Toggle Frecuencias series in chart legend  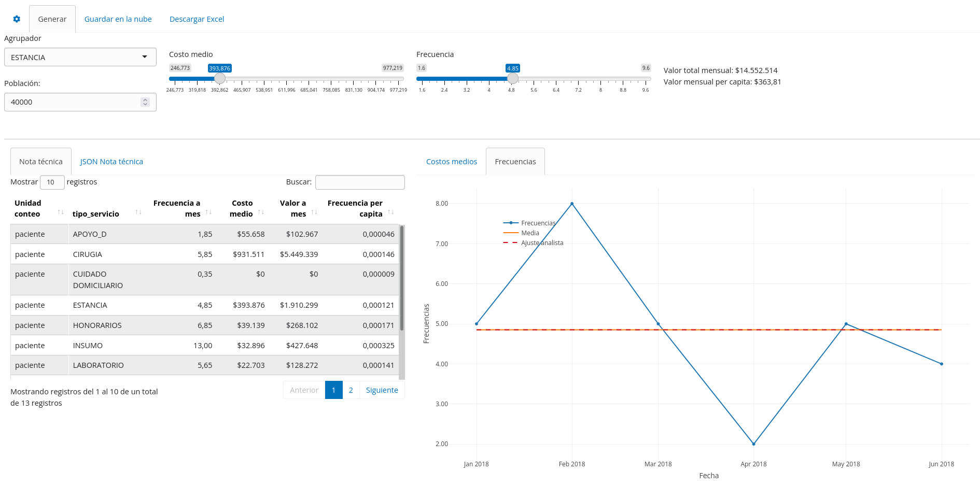click(x=530, y=223)
